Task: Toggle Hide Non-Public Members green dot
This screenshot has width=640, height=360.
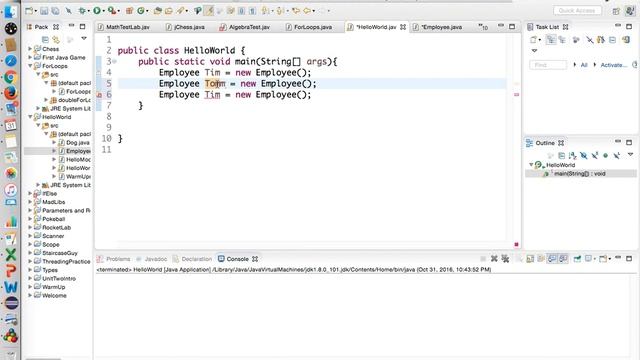Action: [606, 156]
